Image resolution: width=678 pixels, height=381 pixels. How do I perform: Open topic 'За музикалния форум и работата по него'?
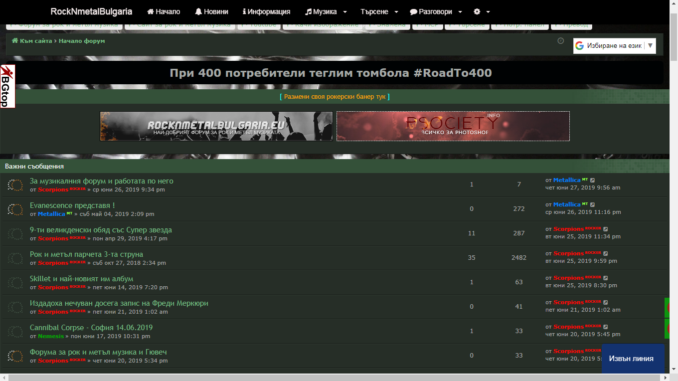(101, 181)
